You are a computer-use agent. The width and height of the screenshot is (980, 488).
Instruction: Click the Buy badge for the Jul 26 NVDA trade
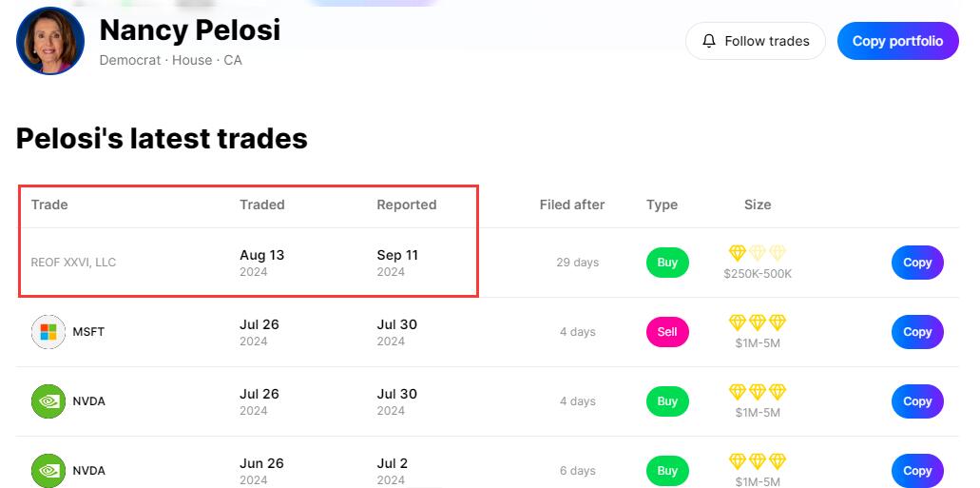[667, 401]
